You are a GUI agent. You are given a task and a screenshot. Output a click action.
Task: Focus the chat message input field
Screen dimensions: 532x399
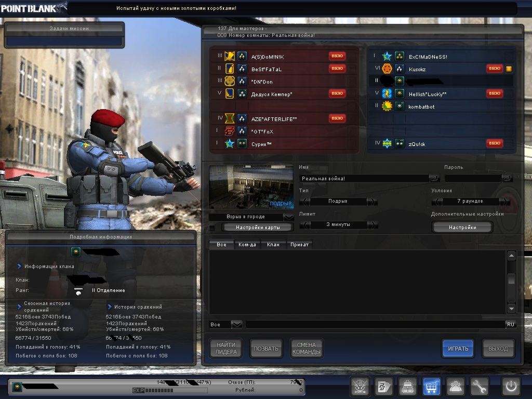coord(375,324)
